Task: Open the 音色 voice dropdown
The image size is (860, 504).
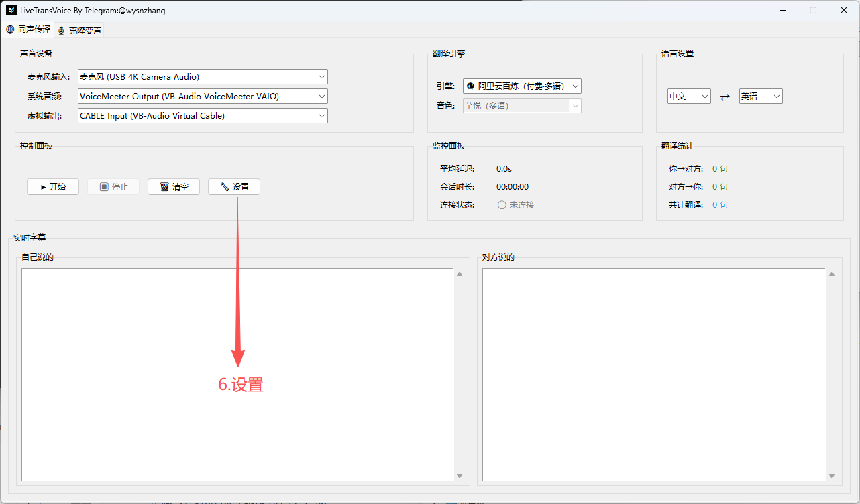Action: [x=522, y=105]
